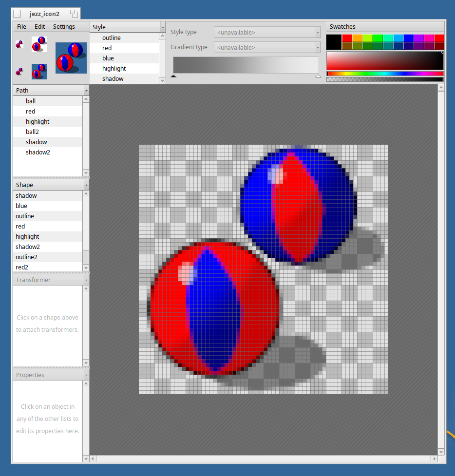
Task: Collapse the Transformer panel
Action: (86, 280)
